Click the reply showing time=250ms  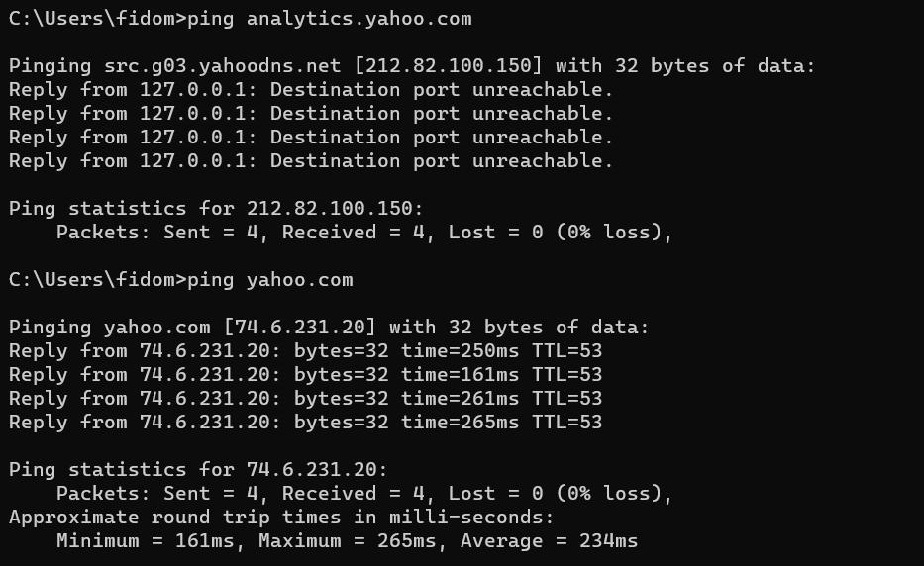tap(305, 351)
